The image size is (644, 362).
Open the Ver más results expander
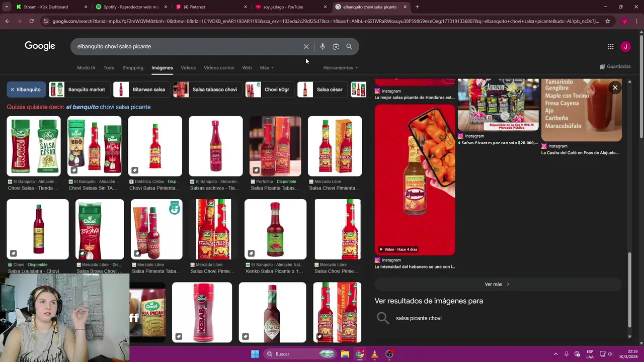(x=497, y=284)
